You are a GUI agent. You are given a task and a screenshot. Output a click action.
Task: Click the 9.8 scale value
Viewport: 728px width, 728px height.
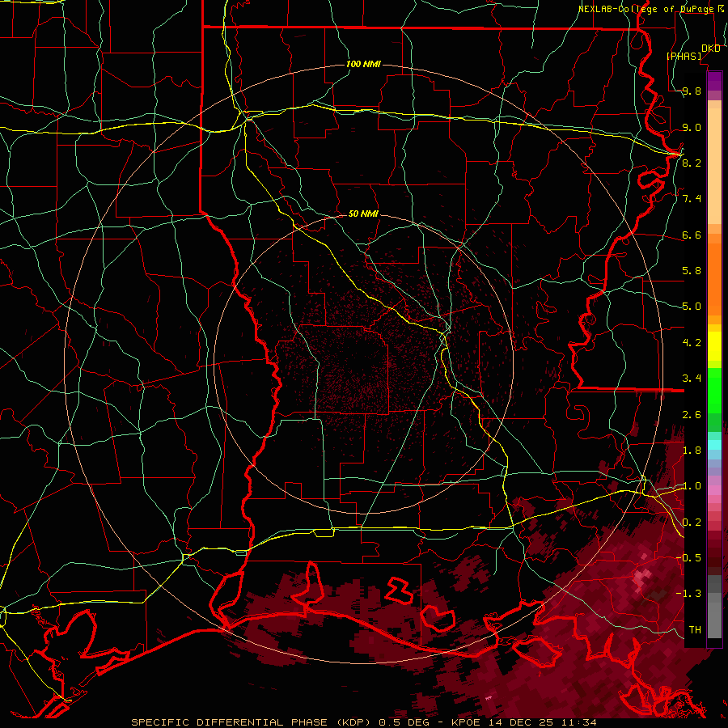(x=692, y=91)
